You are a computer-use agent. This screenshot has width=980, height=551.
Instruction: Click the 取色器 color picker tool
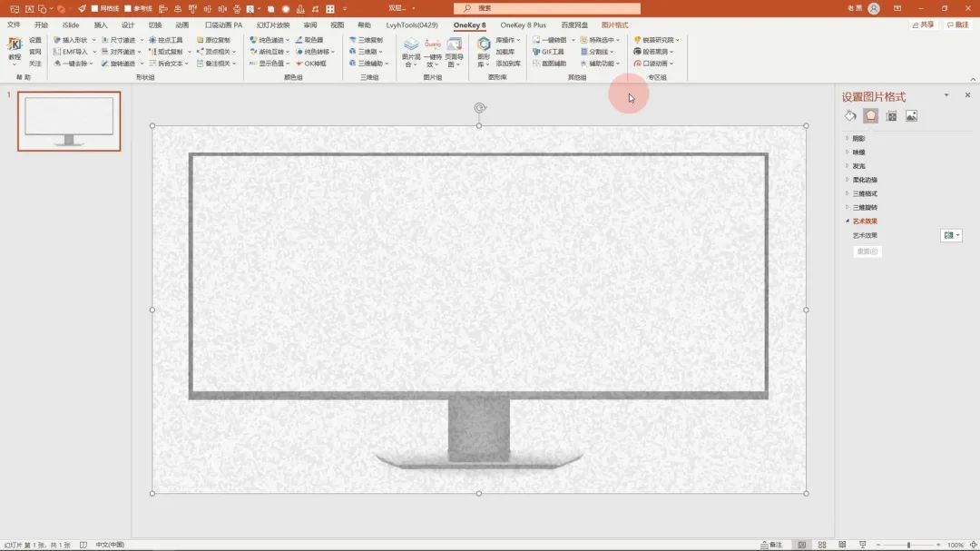pyautogui.click(x=309, y=40)
